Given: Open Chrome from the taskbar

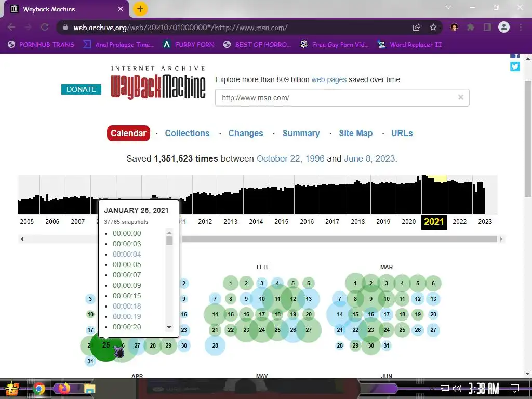Looking at the screenshot, I should click(x=38, y=389).
